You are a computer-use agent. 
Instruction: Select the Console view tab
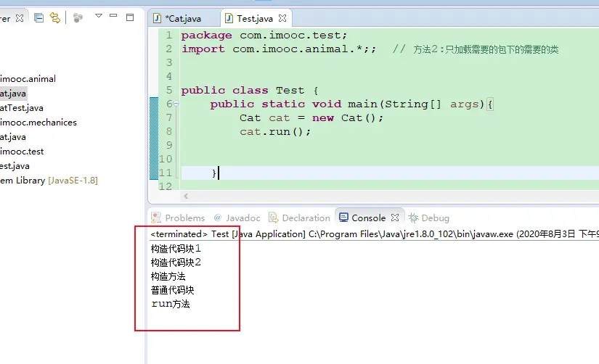click(x=368, y=218)
